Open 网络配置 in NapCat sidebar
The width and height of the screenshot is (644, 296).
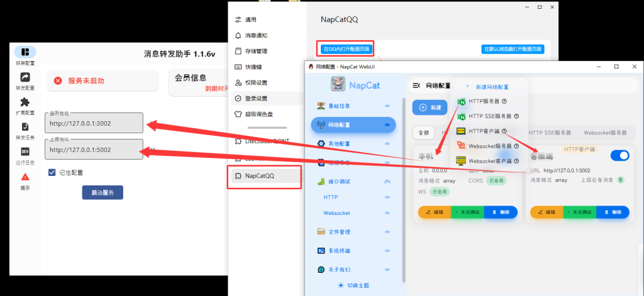(x=353, y=125)
